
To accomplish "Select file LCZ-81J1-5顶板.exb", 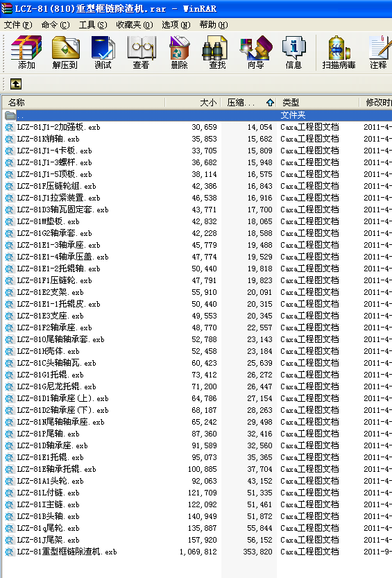I will click(55, 174).
